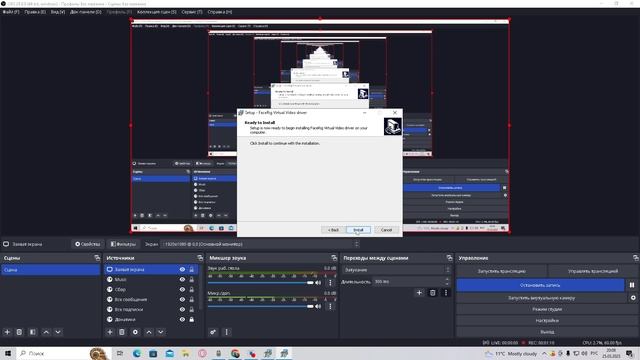Open the Файл menu

(11, 12)
